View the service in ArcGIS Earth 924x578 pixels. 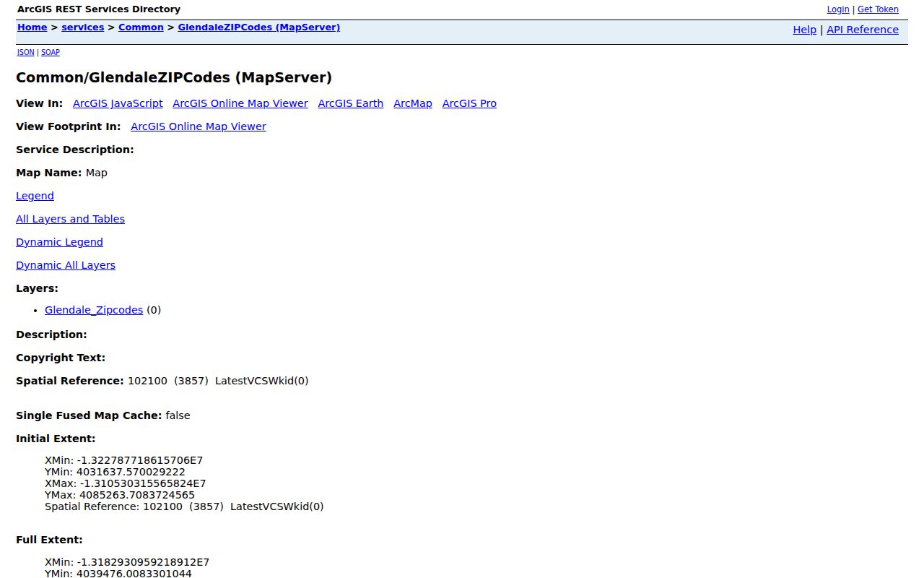coord(351,103)
